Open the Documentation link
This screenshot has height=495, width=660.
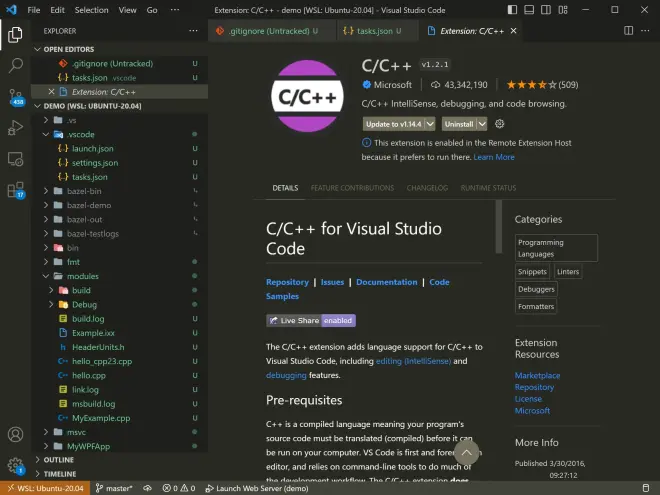pyautogui.click(x=386, y=282)
